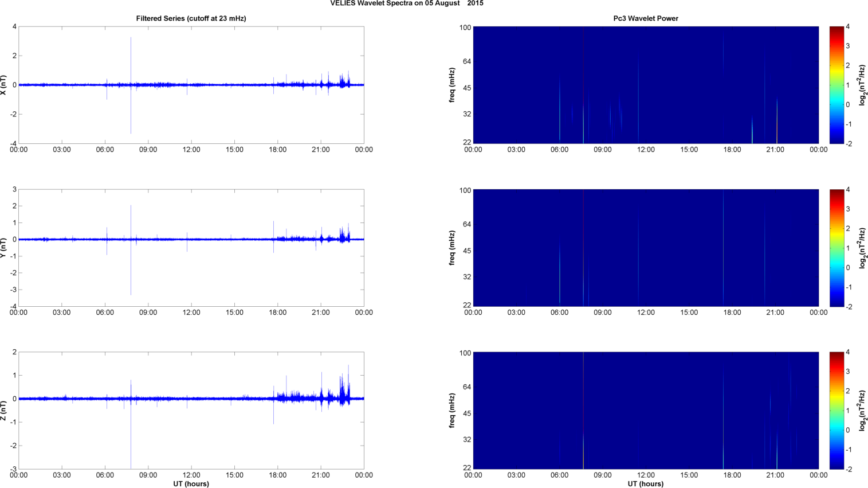Click the 4 tick on X series y-axis

click(x=14, y=27)
